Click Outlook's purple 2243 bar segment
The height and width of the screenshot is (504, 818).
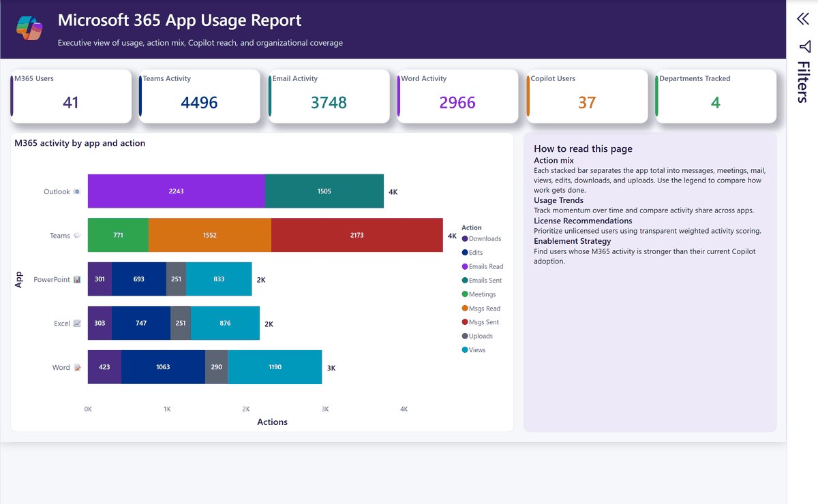pos(177,191)
